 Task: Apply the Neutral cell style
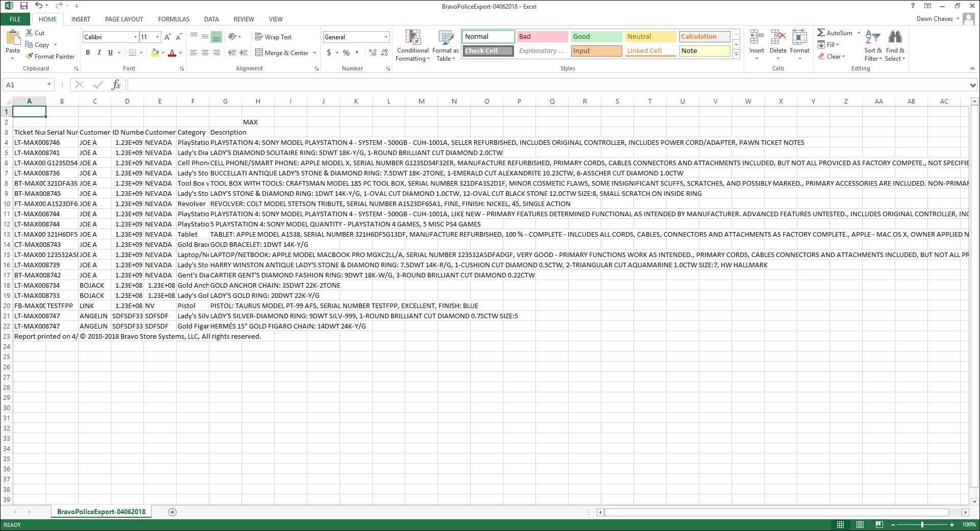tap(650, 36)
